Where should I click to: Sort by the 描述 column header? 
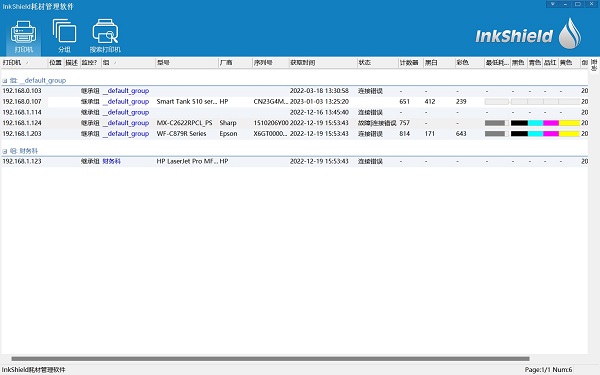tap(72, 62)
